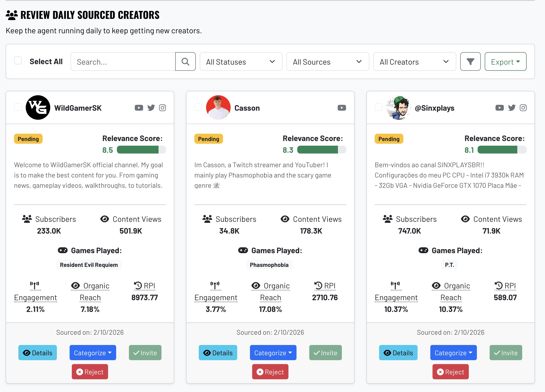Open the Categorize dropdown on Casson's card
The width and height of the screenshot is (545, 392).
(273, 353)
